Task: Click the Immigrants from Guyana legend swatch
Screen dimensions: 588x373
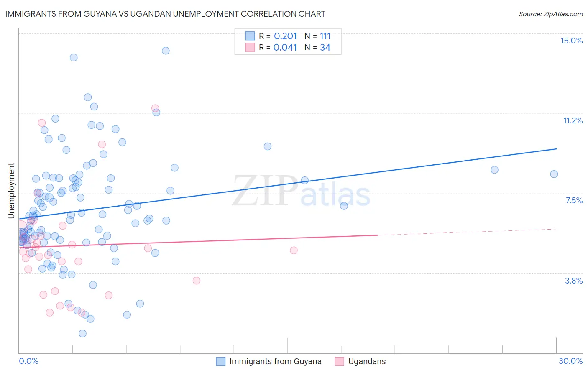Action: coord(221,361)
